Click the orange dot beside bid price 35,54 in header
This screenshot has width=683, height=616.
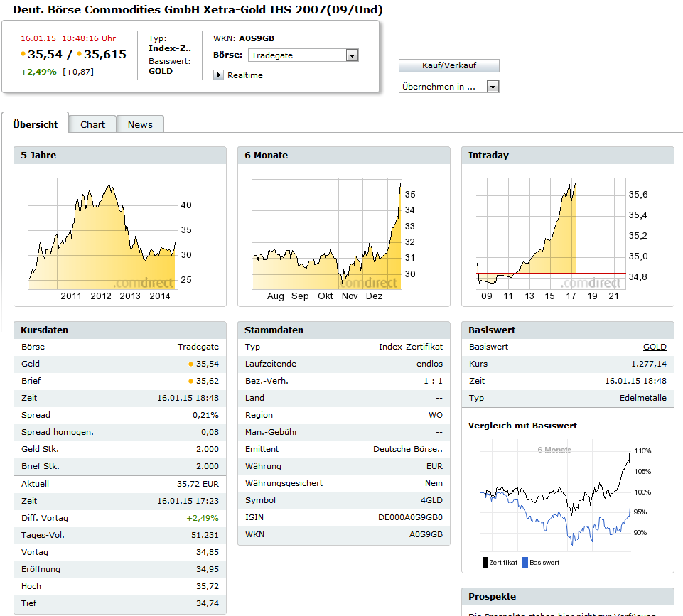23,54
